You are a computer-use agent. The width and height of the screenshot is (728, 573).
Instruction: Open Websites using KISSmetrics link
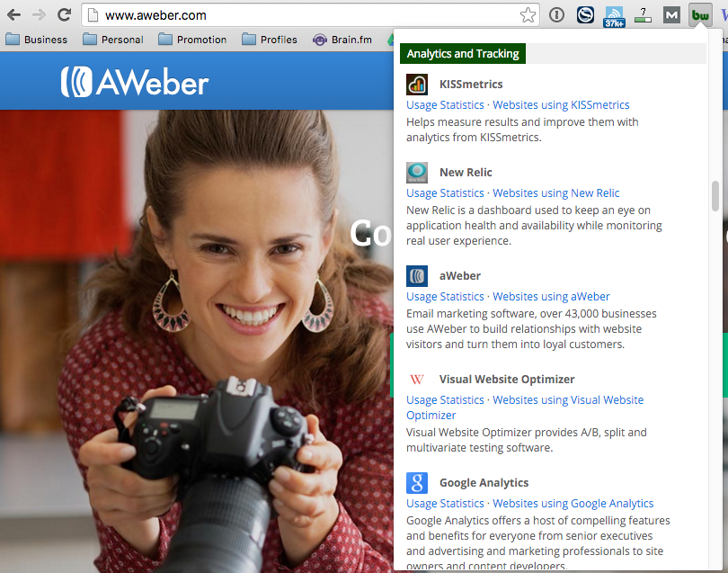pos(561,105)
